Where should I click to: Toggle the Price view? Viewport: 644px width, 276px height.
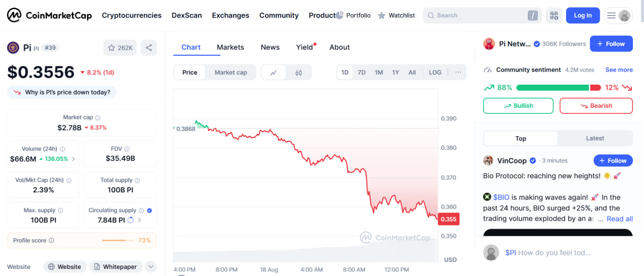coord(190,73)
